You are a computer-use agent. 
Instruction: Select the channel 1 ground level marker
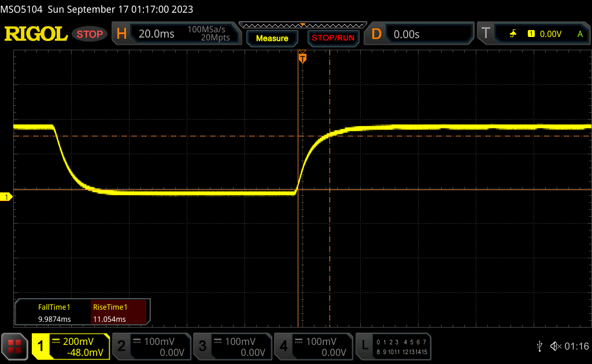point(7,198)
